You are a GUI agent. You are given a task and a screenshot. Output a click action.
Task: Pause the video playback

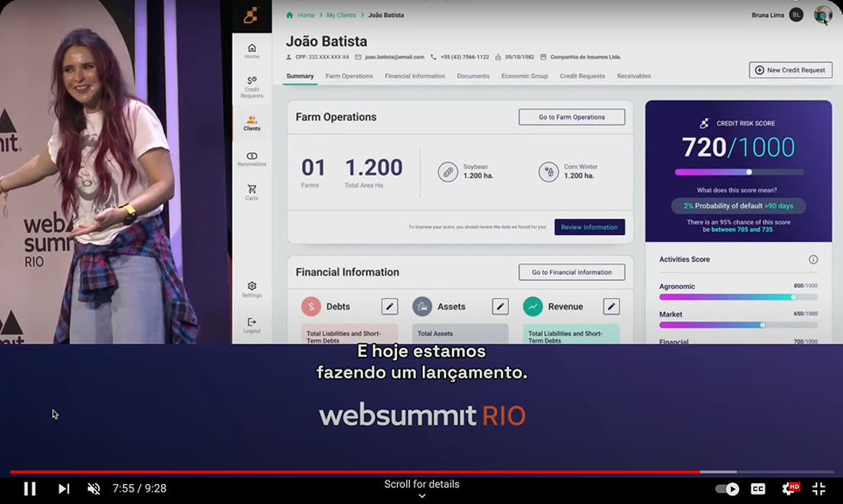click(30, 489)
